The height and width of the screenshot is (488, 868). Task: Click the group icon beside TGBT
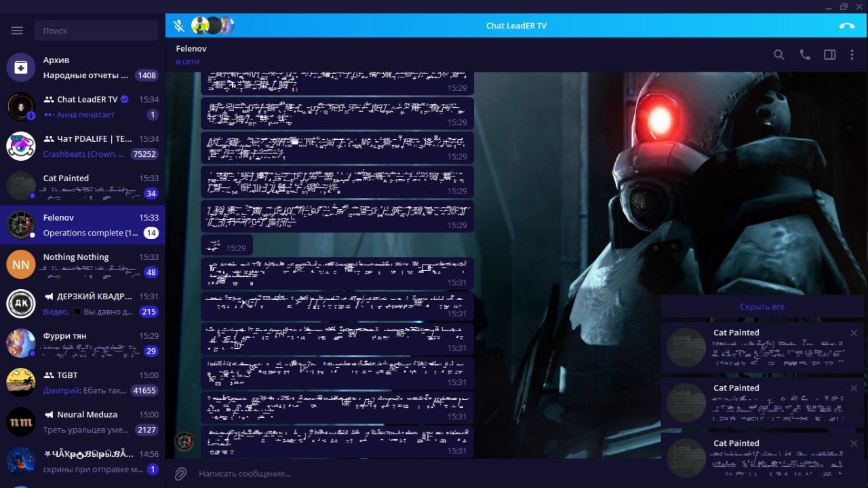coord(49,375)
